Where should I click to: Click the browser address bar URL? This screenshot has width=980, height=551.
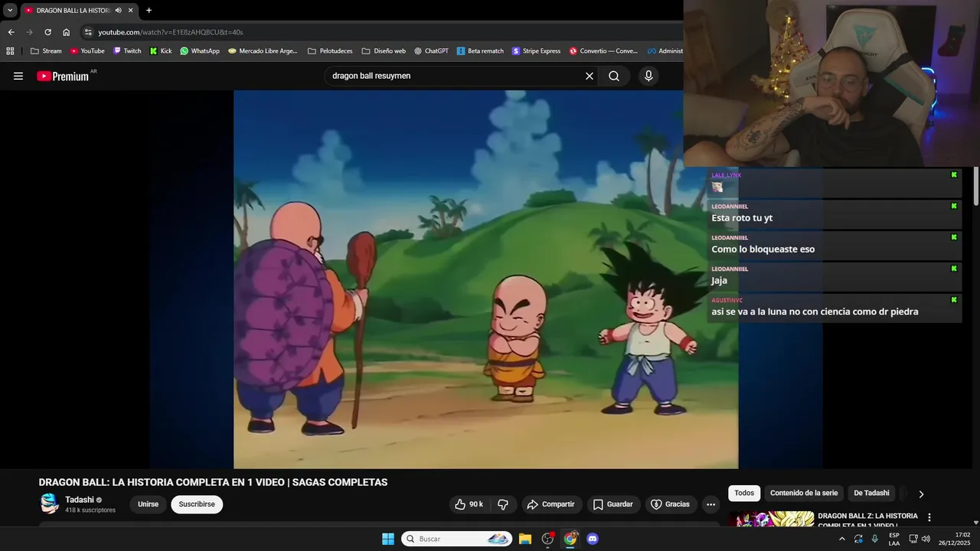click(x=171, y=32)
